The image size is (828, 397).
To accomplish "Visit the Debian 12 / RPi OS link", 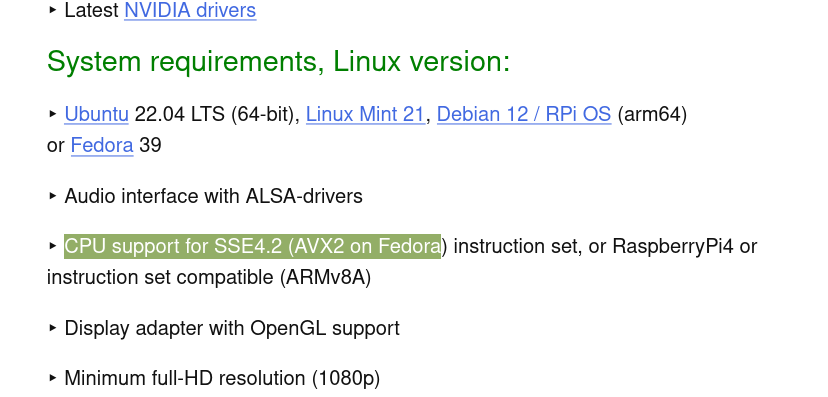I will 524,114.
